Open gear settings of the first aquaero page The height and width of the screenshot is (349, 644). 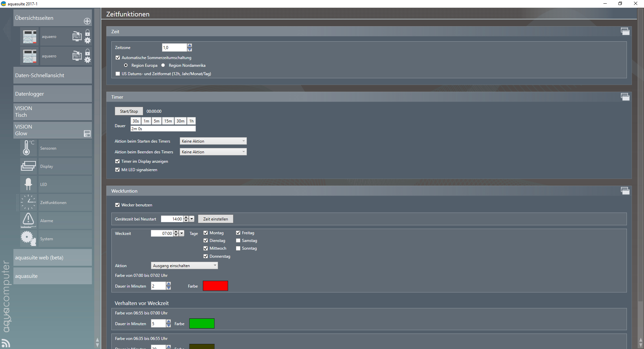coord(88,41)
